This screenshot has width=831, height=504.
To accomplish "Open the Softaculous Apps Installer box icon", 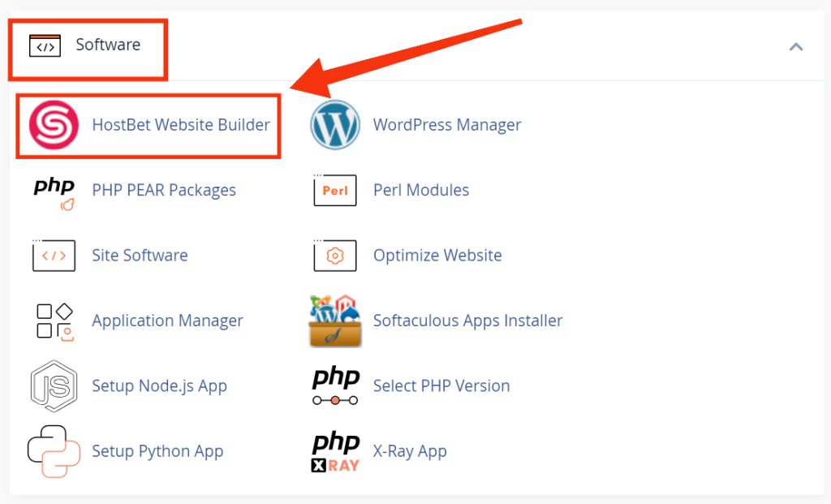I will (x=335, y=321).
